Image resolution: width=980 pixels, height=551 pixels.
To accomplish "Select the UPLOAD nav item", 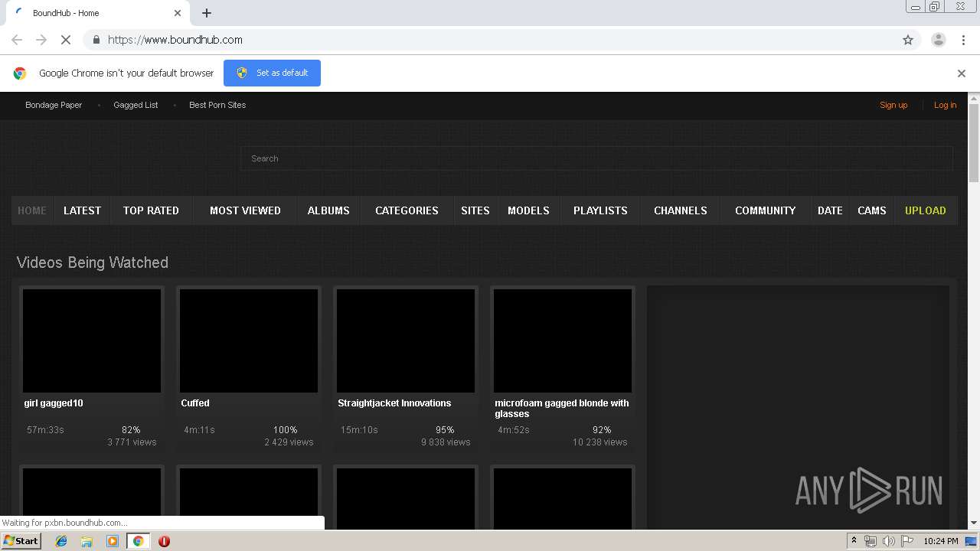I will (x=925, y=210).
